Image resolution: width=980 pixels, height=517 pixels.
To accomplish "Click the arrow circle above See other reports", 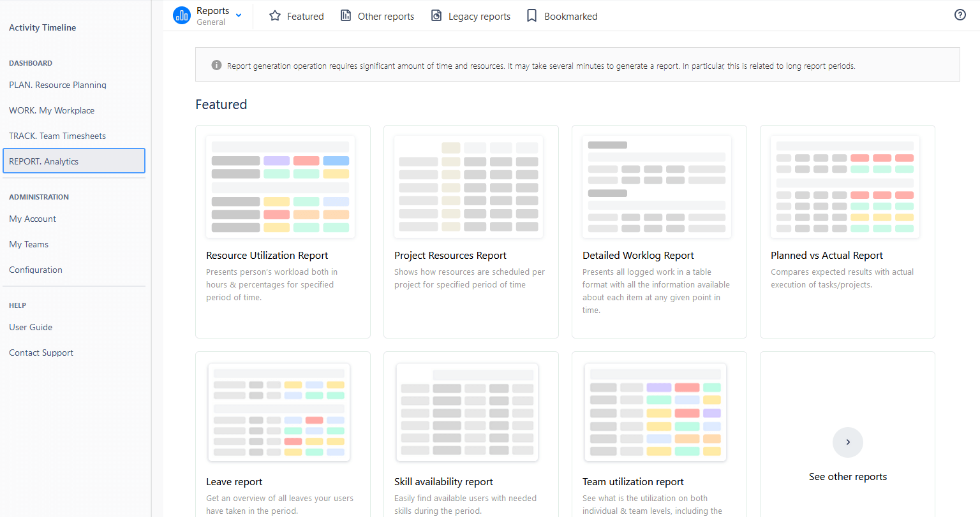I will tap(848, 442).
